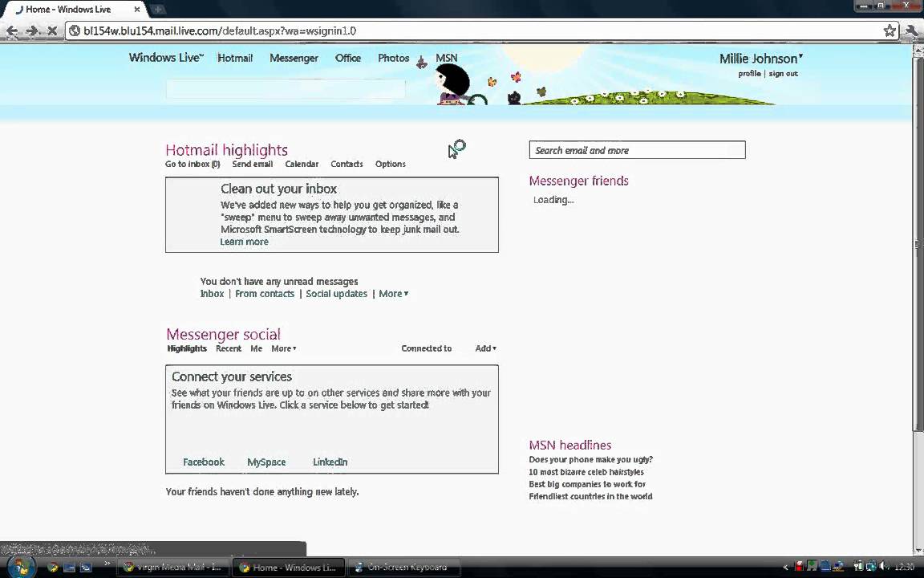Launch Chrome from the quick launch bar
Image resolution: width=924 pixels, height=578 pixels.
point(52,568)
